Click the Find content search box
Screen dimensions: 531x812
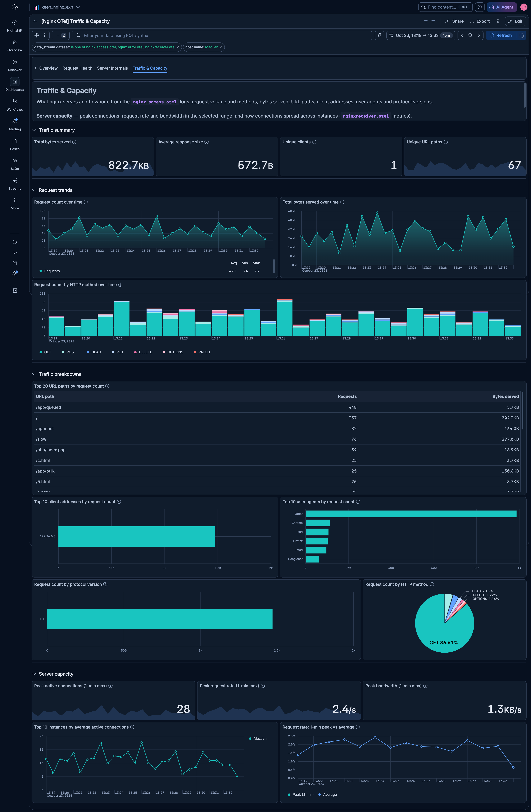tap(445, 7)
